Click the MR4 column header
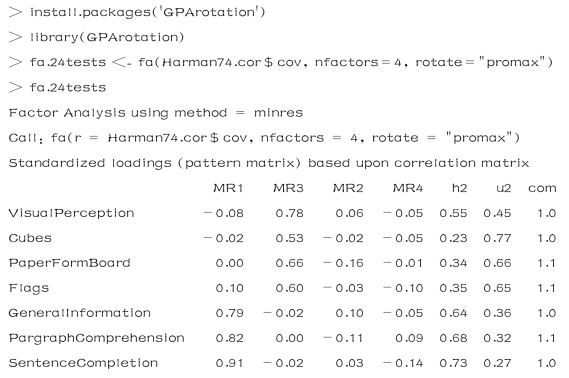 408,188
